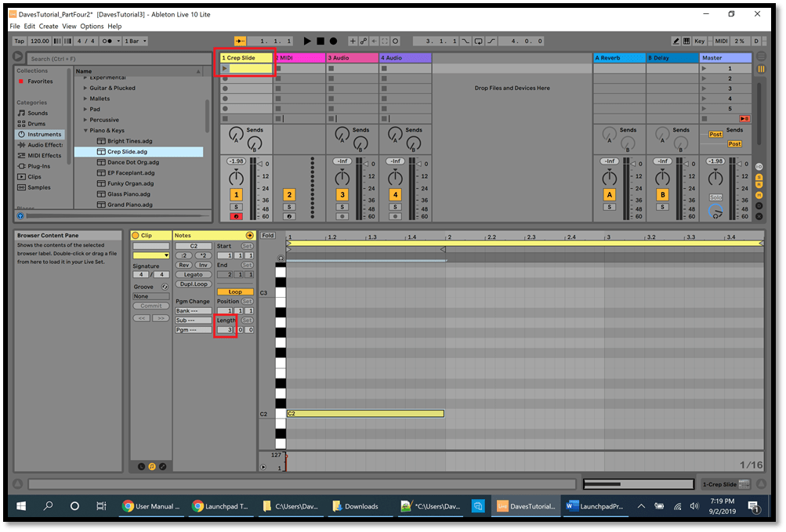Toggle track 2 Track Activator
Viewport: 786px width, 532px height.
coord(288,194)
